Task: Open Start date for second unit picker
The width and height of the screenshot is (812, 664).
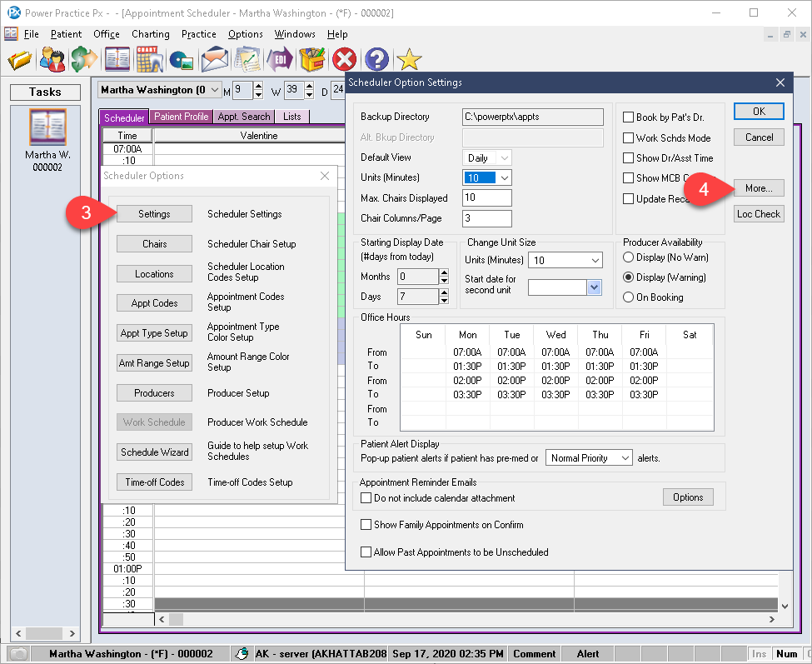Action: [594, 287]
